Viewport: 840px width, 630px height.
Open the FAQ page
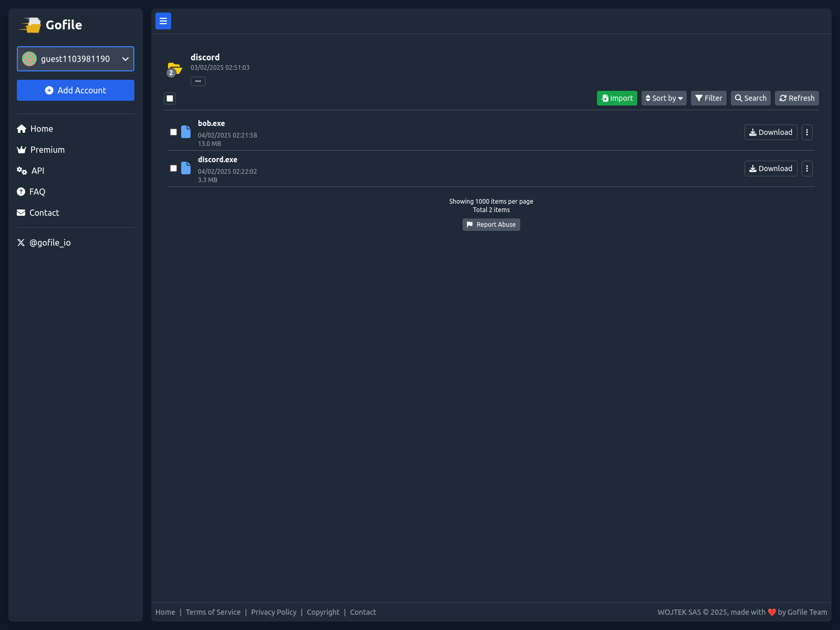point(31,192)
